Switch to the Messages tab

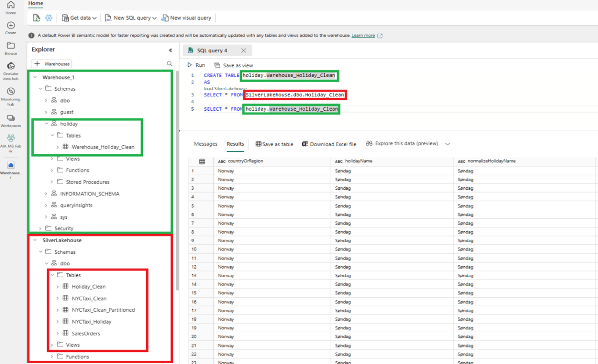point(206,144)
